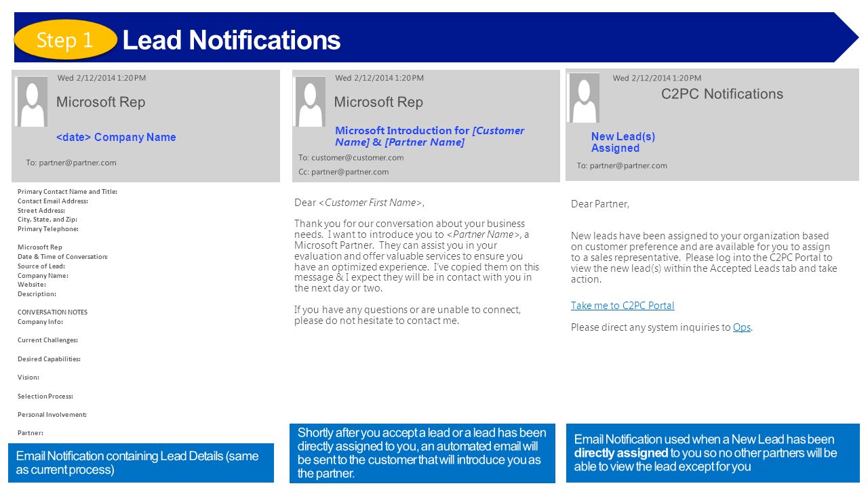Click the <date> Company Name subject line
The height and width of the screenshot is (488, 868).
tap(116, 137)
